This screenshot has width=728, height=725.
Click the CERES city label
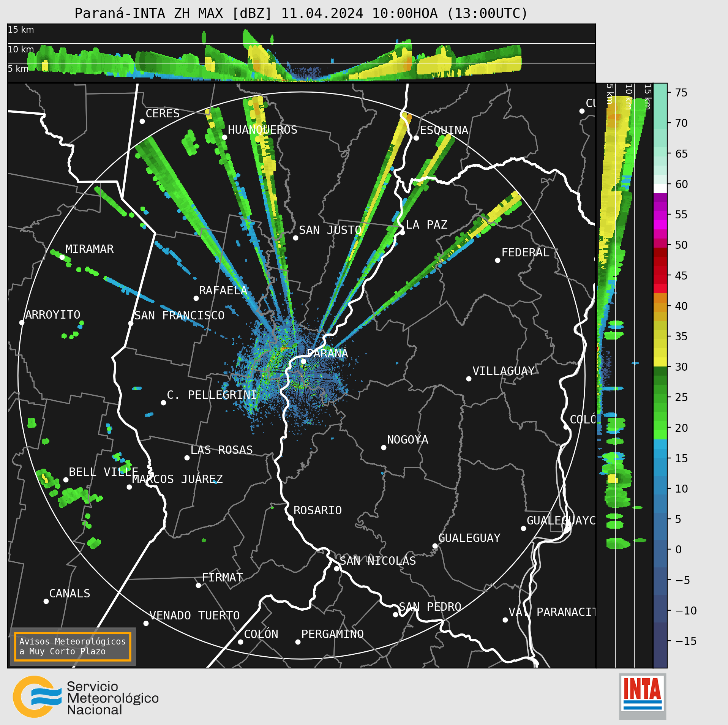click(x=163, y=114)
